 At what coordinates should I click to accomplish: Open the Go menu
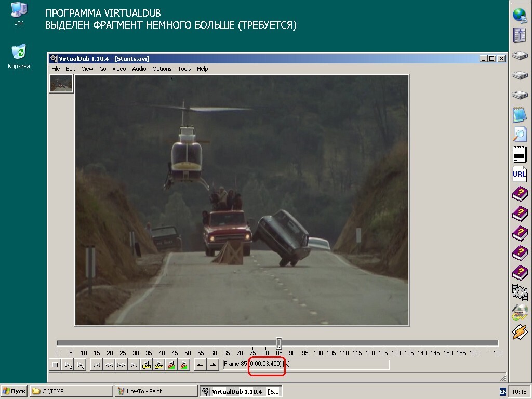coord(103,69)
